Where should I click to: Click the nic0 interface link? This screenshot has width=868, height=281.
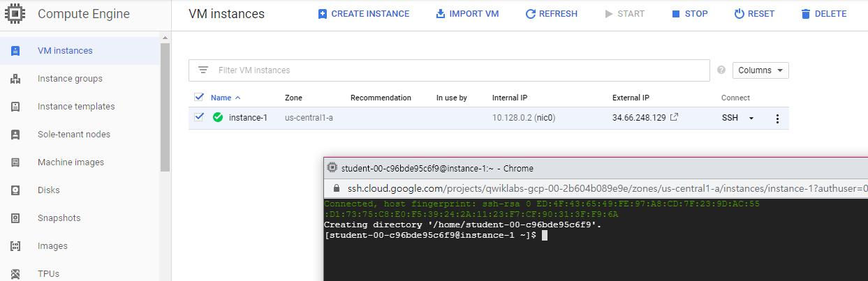545,118
